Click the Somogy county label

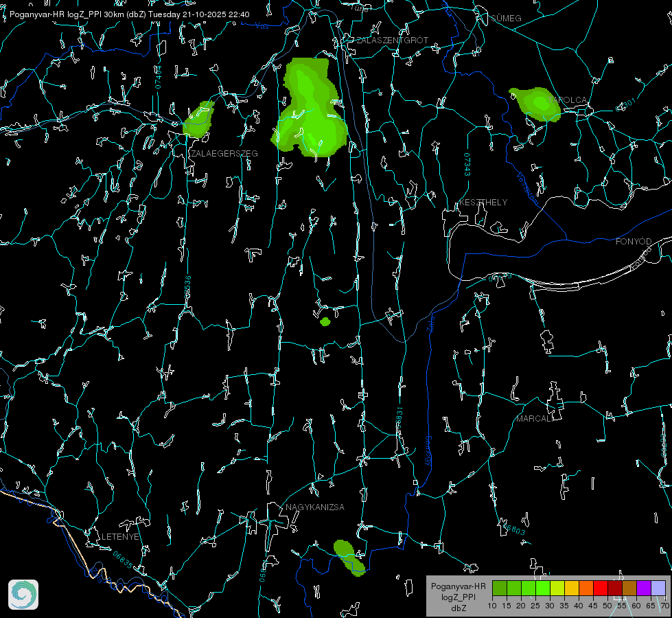coord(428,451)
